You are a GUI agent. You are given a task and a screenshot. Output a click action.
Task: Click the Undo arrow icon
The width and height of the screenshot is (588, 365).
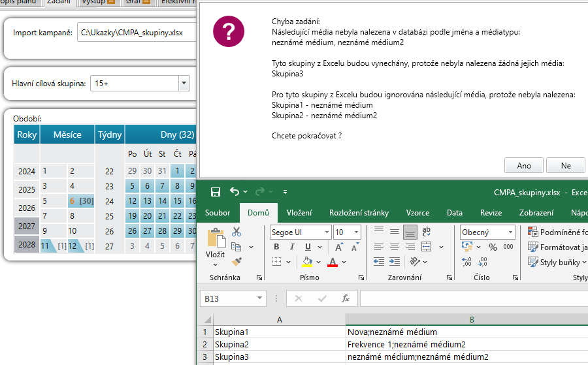[x=235, y=192]
